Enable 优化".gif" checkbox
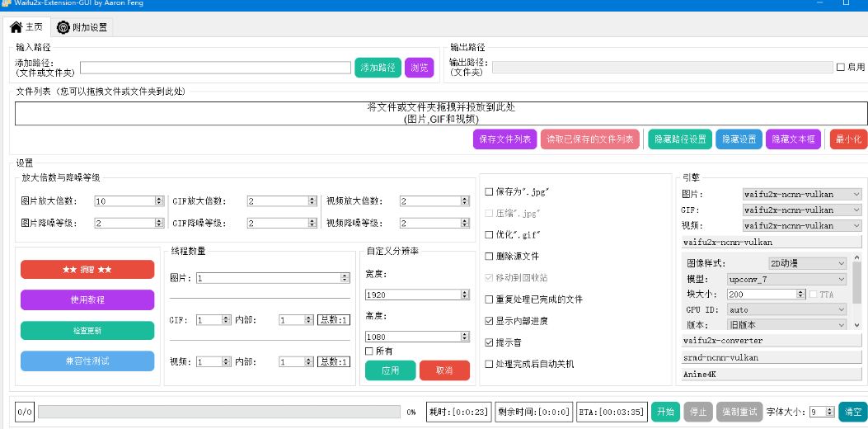This screenshot has width=868, height=448. (x=489, y=235)
